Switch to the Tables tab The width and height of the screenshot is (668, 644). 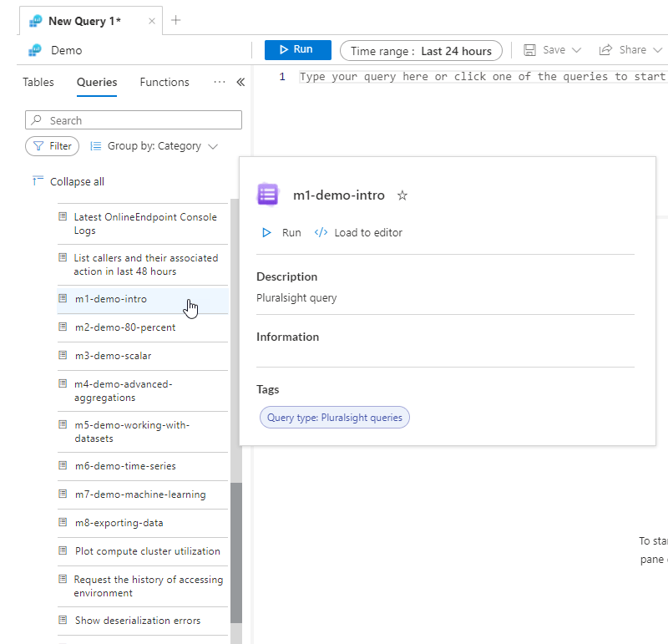(x=38, y=82)
